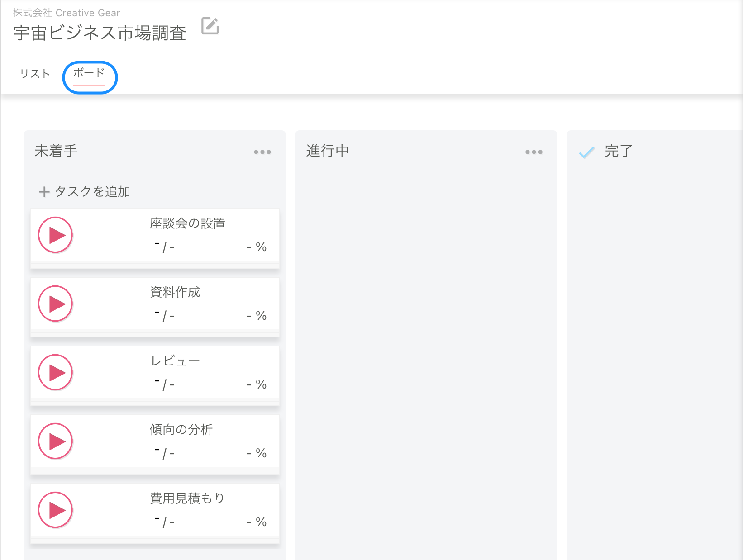The height and width of the screenshot is (560, 743).
Task: Click the 座談会の設置 progress percentage
Action: pos(257,247)
